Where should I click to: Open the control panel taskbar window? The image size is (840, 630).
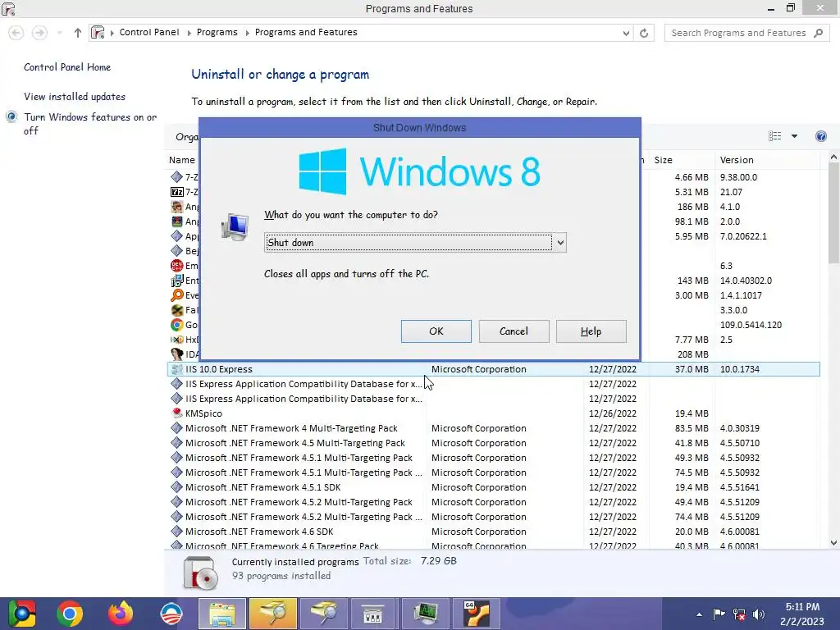point(373,614)
